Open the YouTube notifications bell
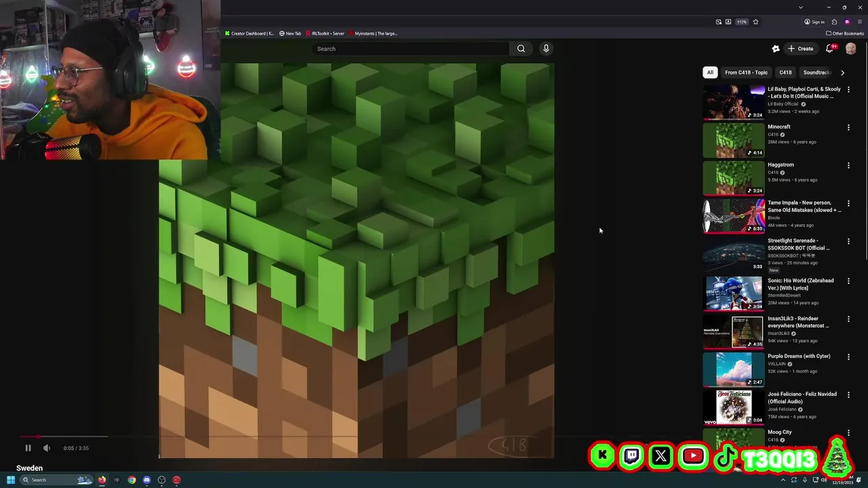Image resolution: width=868 pixels, height=488 pixels. (830, 49)
